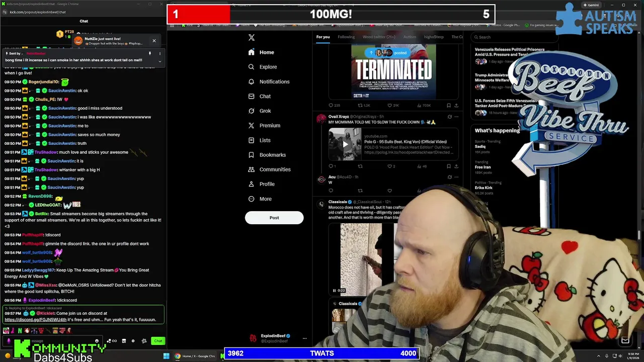This screenshot has height=362, width=644.
Task: Open Ovail Xrayz profile avatar
Action: pyautogui.click(x=321, y=119)
